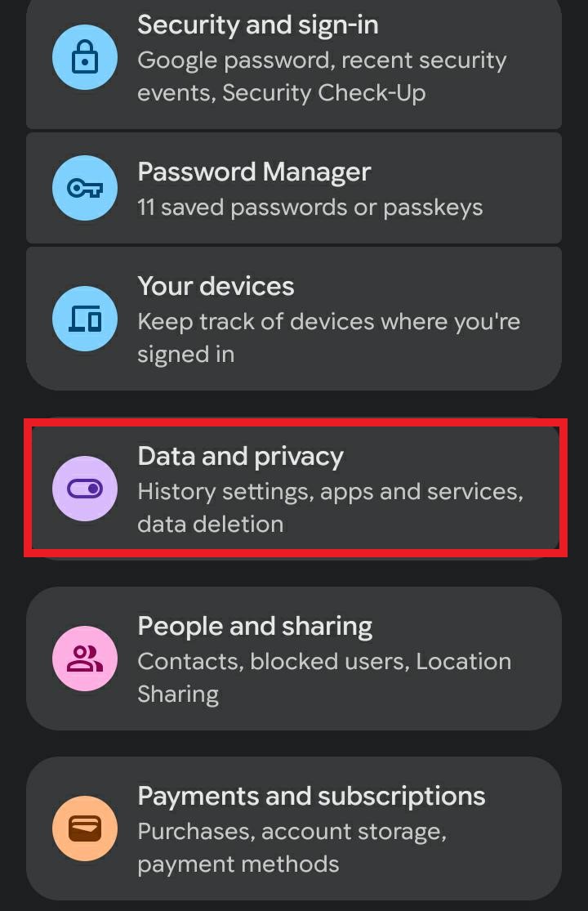Tap 'Keep track of devices where you're' text
Screen dimensions: 588x911
point(328,322)
